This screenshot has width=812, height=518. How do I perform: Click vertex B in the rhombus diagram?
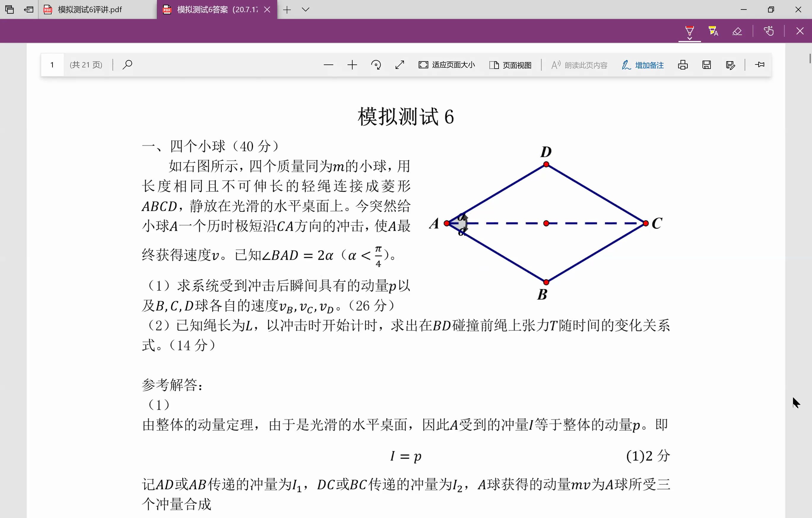pos(546,282)
